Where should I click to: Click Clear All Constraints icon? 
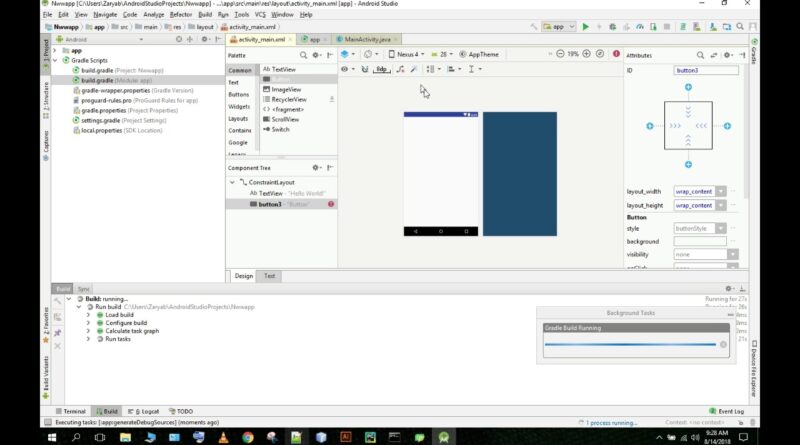401,69
